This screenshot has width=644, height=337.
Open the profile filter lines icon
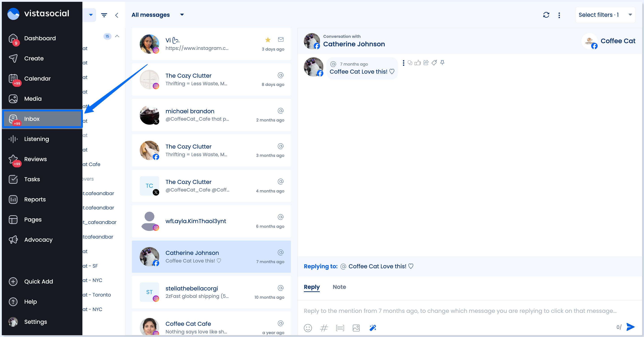pyautogui.click(x=104, y=15)
